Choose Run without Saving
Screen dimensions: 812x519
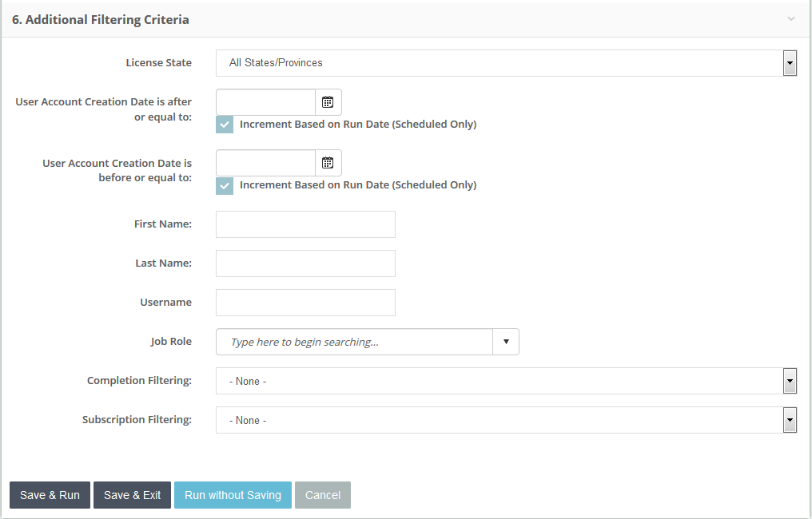(233, 495)
